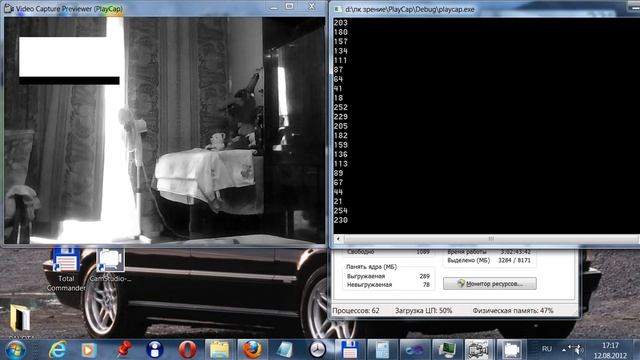640x360 pixels.
Task: Click the console line reading 203
Action: point(340,23)
